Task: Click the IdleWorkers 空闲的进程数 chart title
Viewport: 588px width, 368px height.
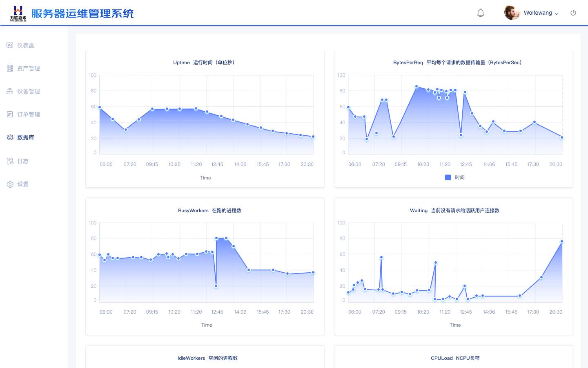Action: (x=207, y=358)
